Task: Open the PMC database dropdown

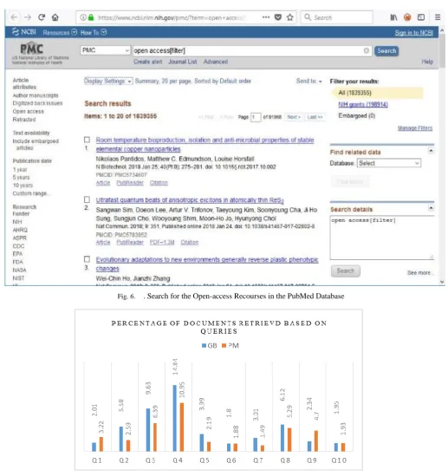Action: click(105, 50)
